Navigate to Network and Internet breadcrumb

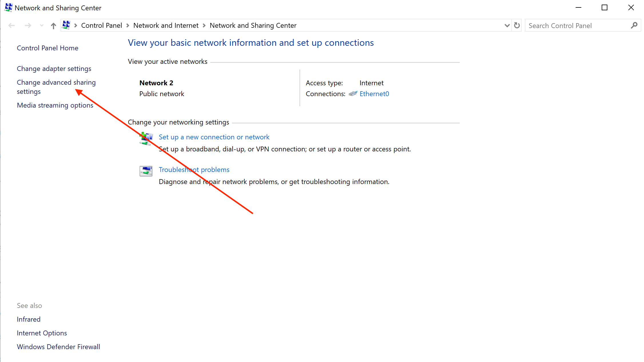click(166, 25)
